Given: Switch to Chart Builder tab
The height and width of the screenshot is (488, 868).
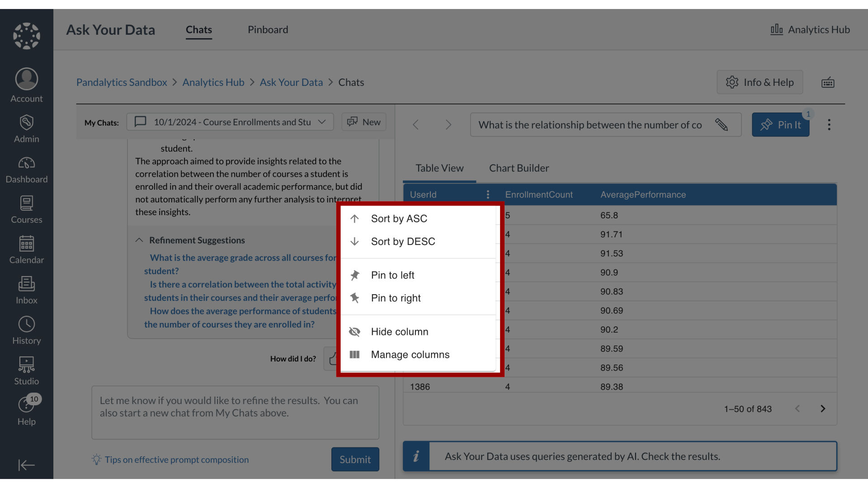Looking at the screenshot, I should coord(519,168).
